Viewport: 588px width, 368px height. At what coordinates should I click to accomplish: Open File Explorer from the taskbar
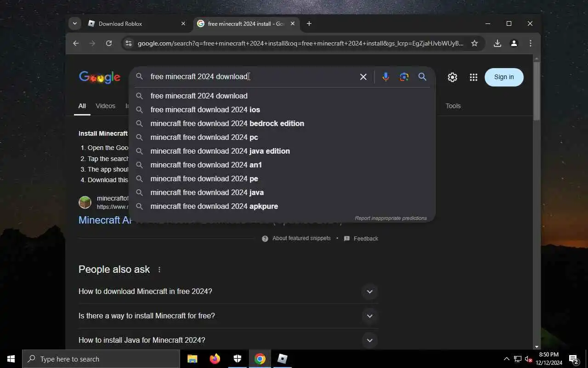click(192, 359)
